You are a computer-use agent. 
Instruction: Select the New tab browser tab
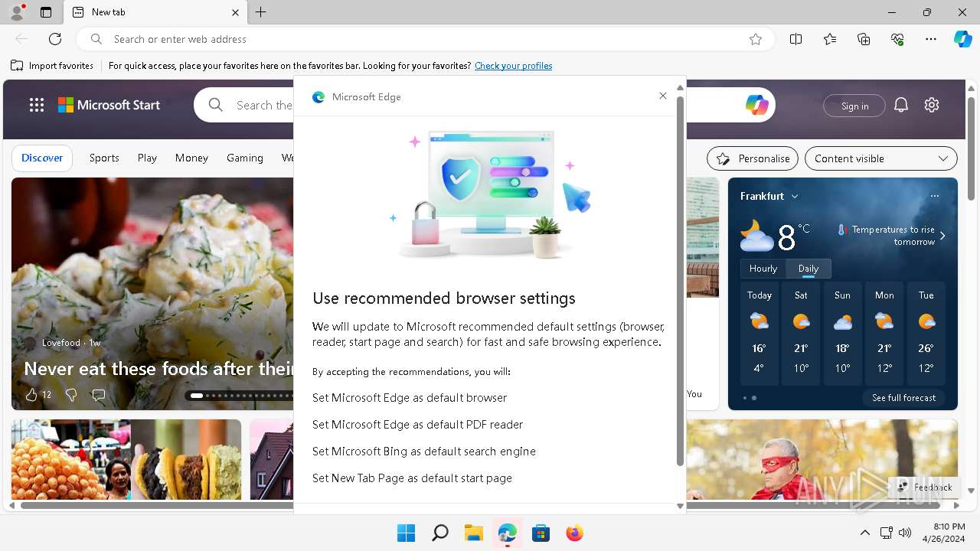tap(154, 12)
